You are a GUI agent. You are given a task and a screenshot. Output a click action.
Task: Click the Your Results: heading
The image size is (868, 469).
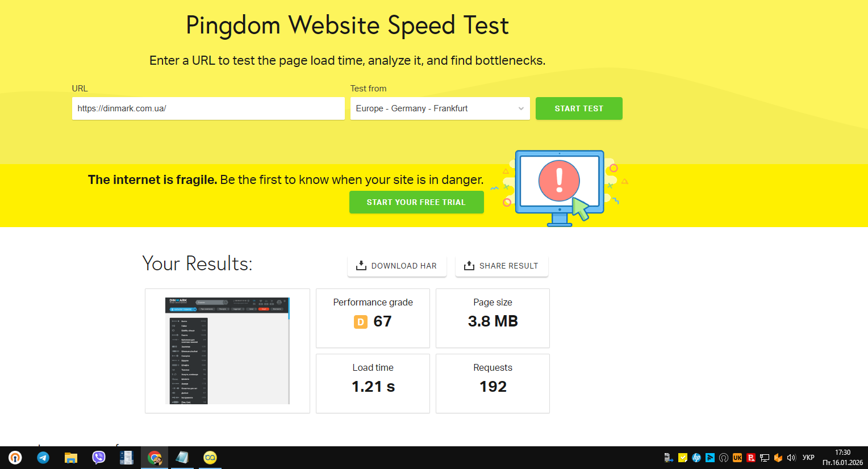(197, 263)
